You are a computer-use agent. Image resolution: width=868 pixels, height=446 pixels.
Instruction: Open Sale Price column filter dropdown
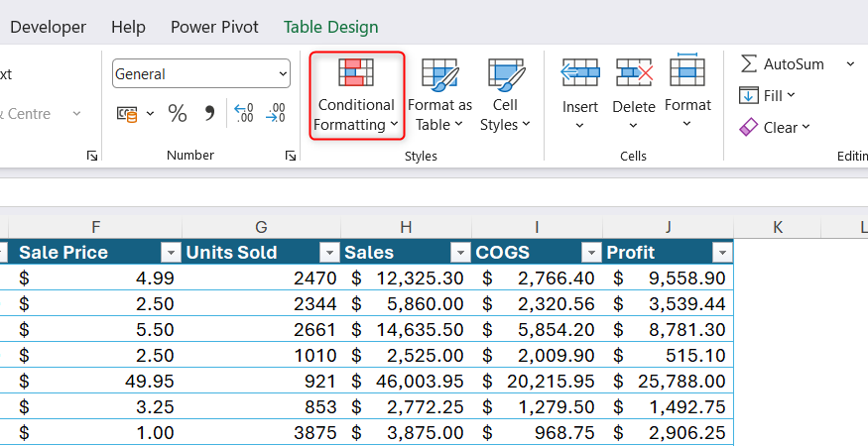click(x=171, y=253)
